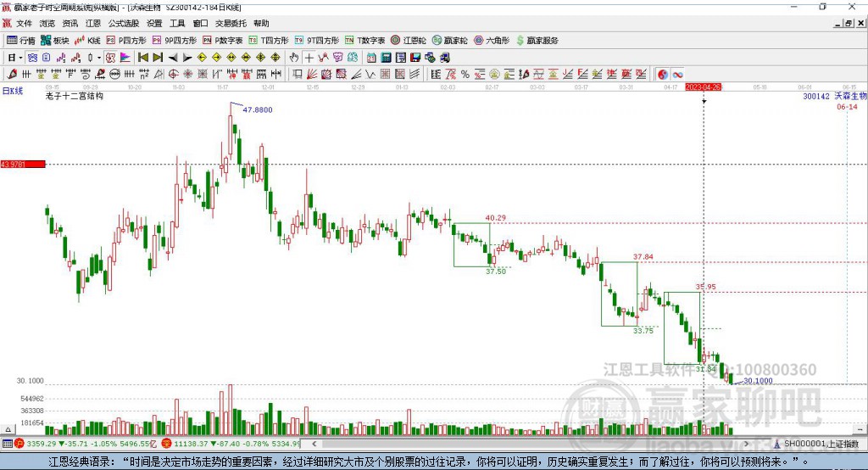Open the 赢家轮 wheel tool

[449, 41]
